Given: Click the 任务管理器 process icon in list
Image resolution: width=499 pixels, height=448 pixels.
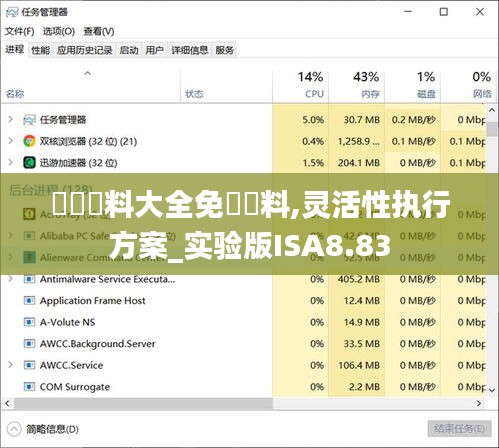Looking at the screenshot, I should tap(29, 120).
